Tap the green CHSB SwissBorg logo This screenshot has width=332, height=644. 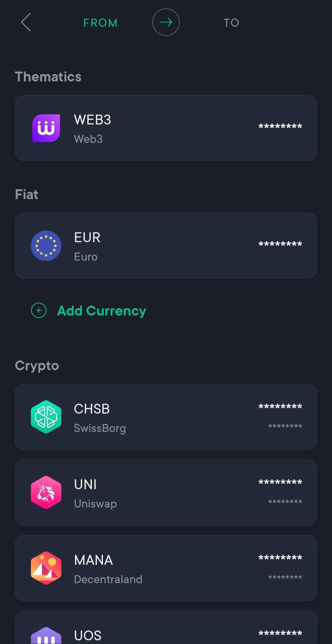(46, 417)
